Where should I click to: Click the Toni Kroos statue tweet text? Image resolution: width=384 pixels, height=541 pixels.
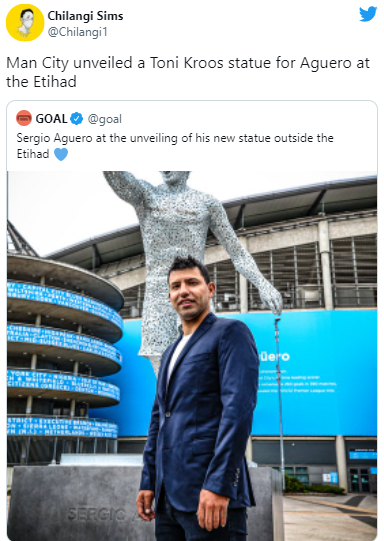(188, 72)
